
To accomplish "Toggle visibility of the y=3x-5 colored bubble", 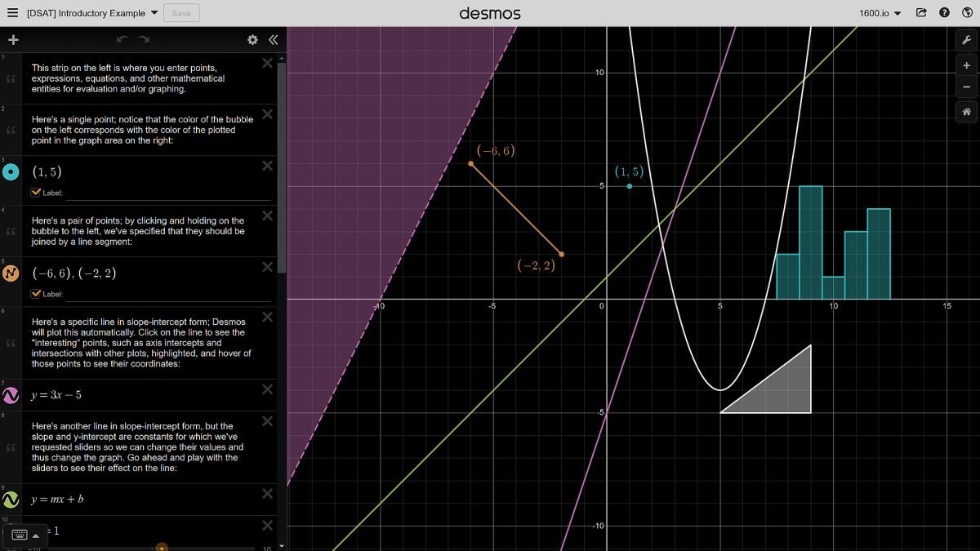I will (11, 395).
